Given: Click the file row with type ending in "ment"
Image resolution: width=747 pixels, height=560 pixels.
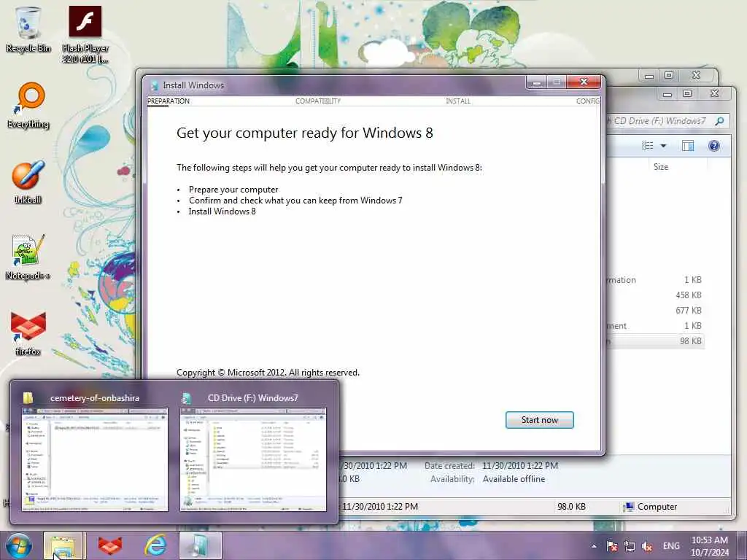Looking at the screenshot, I should click(x=656, y=326).
